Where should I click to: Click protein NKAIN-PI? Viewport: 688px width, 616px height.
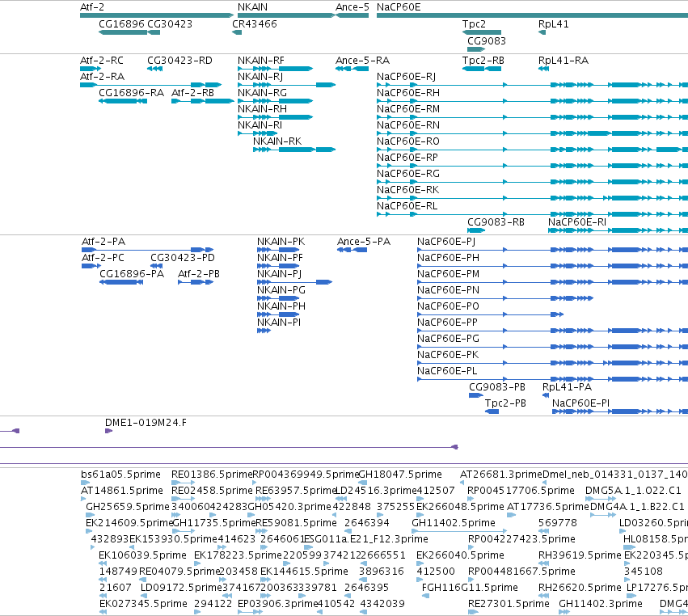(x=279, y=323)
